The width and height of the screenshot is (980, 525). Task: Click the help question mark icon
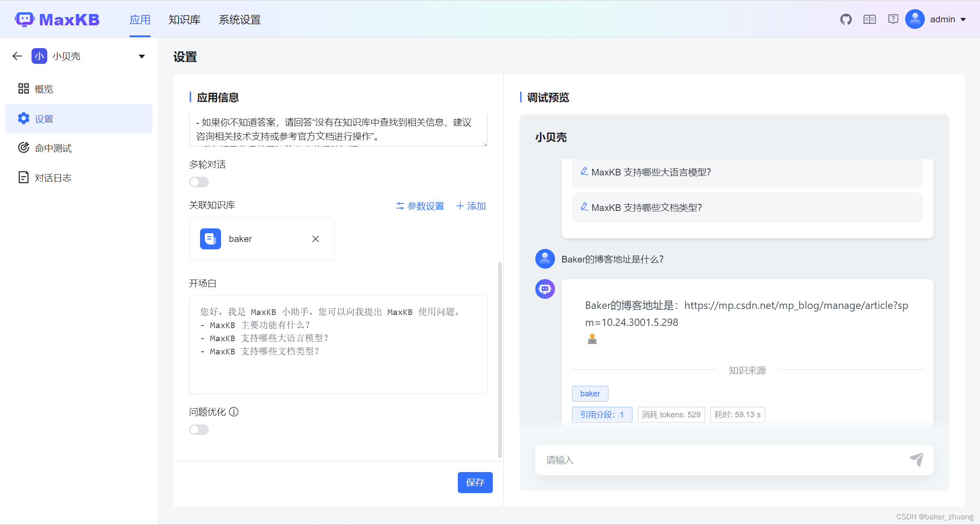pyautogui.click(x=893, y=19)
